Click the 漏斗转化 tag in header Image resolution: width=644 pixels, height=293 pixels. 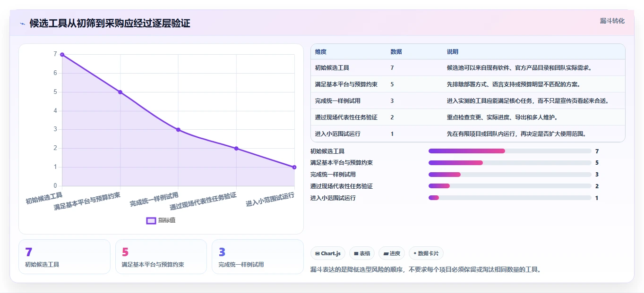click(612, 21)
